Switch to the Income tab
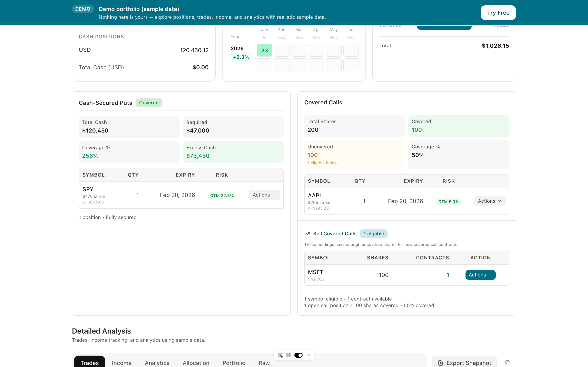 (x=121, y=363)
